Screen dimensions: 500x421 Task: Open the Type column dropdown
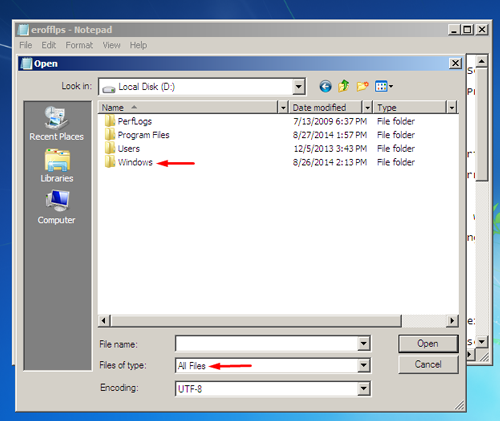pyautogui.click(x=452, y=108)
